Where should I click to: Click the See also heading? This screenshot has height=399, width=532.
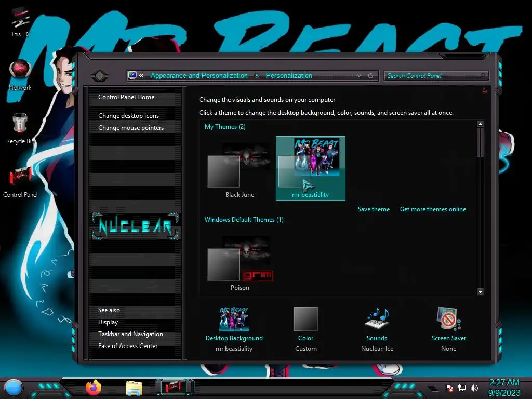point(109,310)
